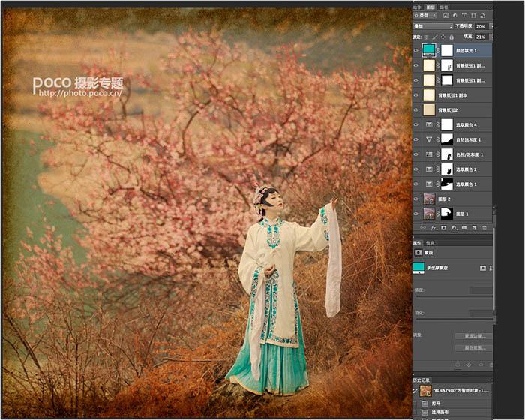Viewport: 525px width, 420px height.
Task: Open the fx layer style icon
Action: pyautogui.click(x=434, y=228)
